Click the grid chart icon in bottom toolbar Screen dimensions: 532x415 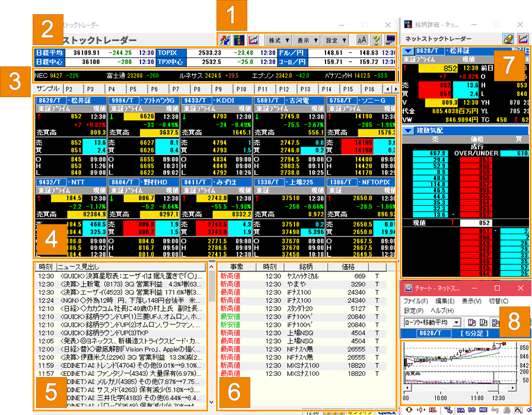coord(518,410)
